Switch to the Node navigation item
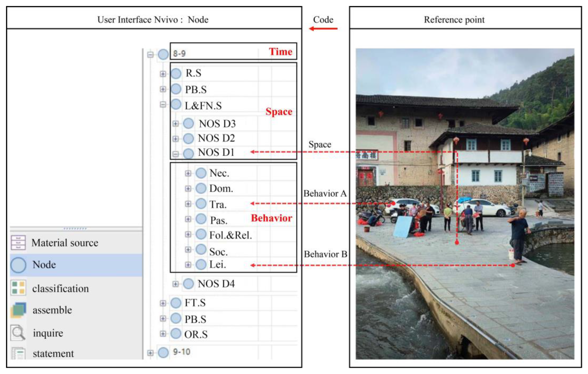The height and width of the screenshot is (374, 588). 44,265
